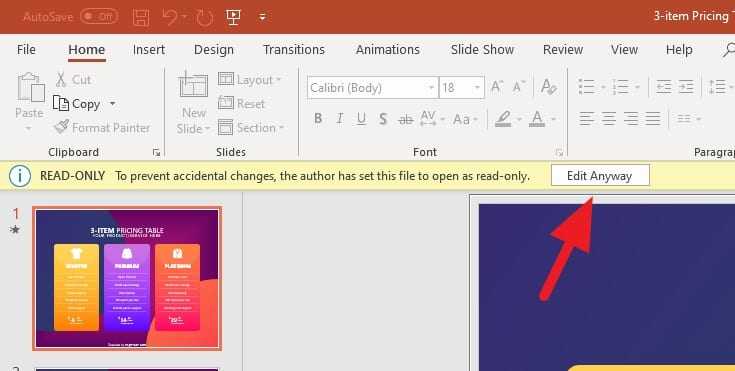The width and height of the screenshot is (735, 371).
Task: Open the Review tab
Action: (x=563, y=50)
